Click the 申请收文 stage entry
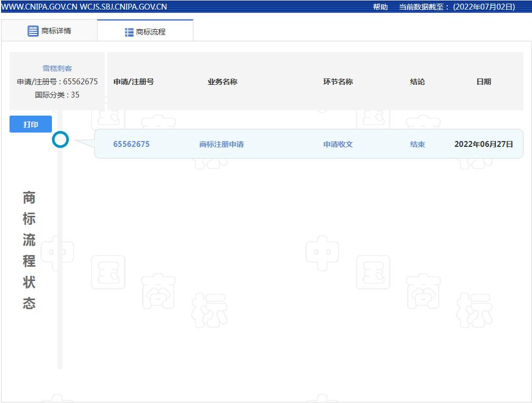Screen dimensions: 532x403 (338, 144)
